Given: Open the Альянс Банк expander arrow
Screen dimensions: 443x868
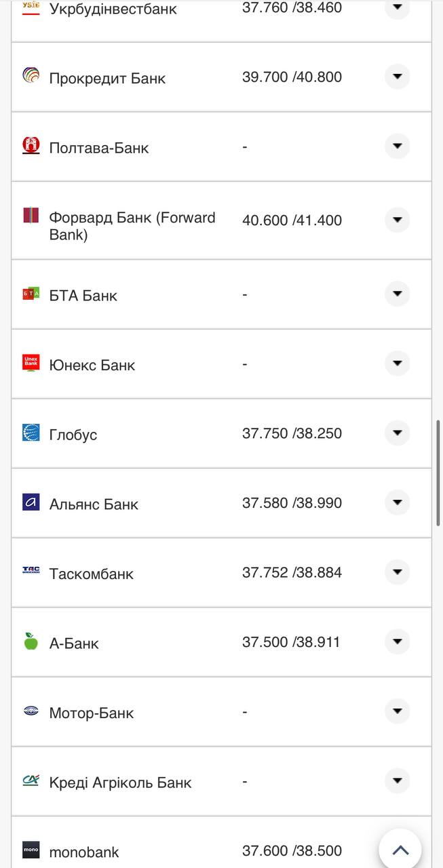Looking at the screenshot, I should coord(398,502).
